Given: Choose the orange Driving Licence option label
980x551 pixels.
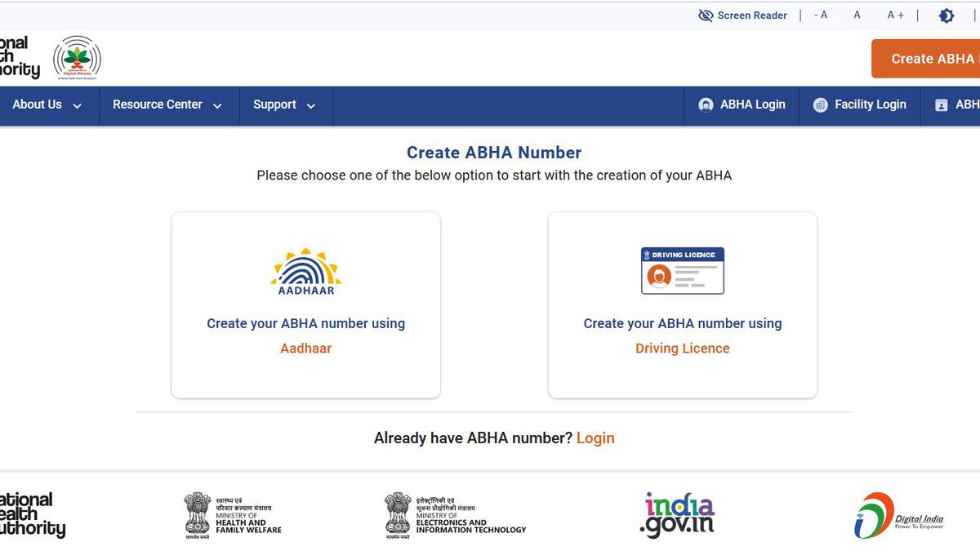Looking at the screenshot, I should 683,349.
